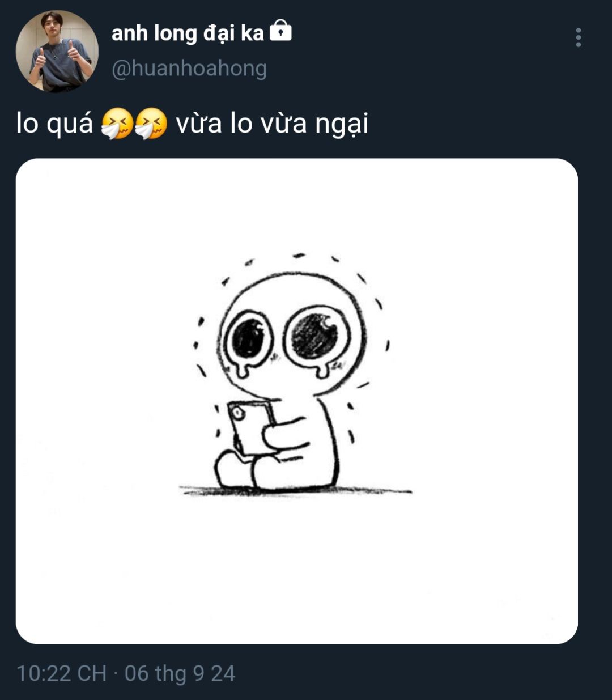Open the attached crying cartoon image
Screen dimensions: 612x700
click(297, 401)
